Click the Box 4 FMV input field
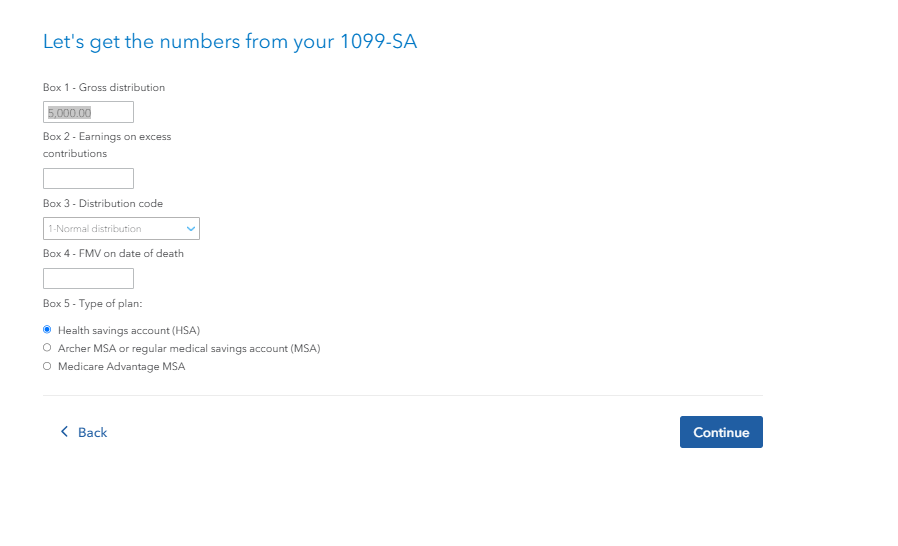Viewport: 898px width, 546px height. click(88, 278)
